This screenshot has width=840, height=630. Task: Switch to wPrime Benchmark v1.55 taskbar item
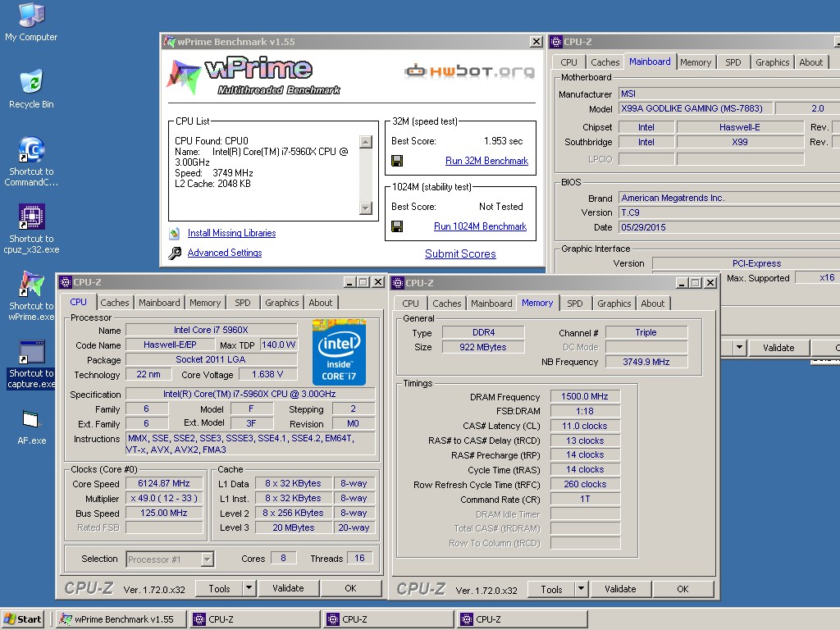121,619
